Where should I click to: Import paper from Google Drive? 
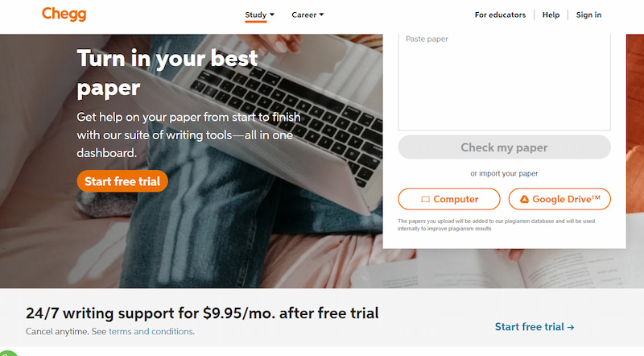click(x=559, y=200)
